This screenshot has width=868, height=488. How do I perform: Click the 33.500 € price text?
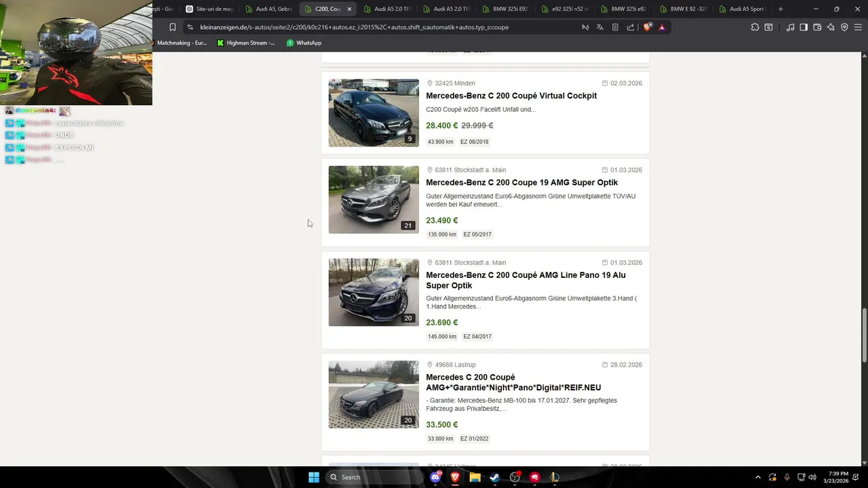[x=441, y=425]
